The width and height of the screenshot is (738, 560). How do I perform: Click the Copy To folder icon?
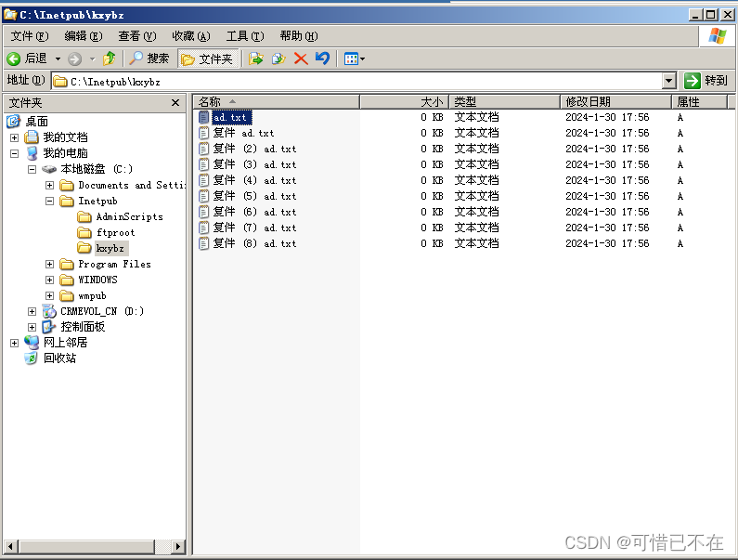278,59
